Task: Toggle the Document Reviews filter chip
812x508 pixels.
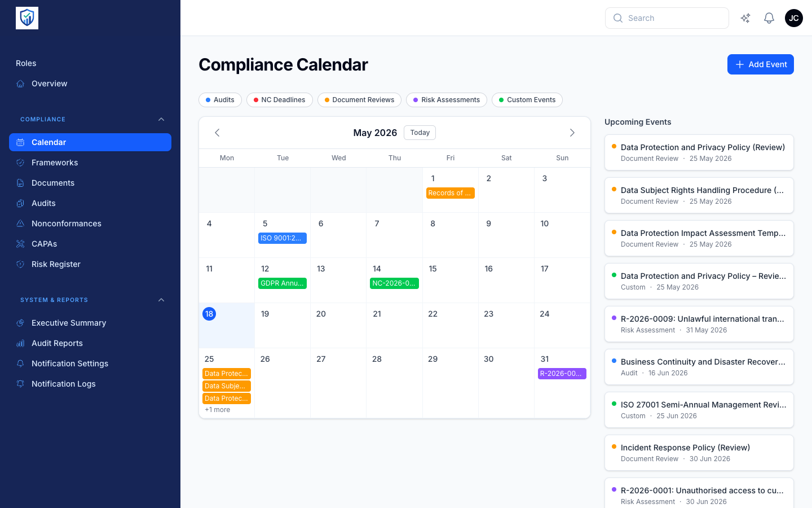Action: 359,100
